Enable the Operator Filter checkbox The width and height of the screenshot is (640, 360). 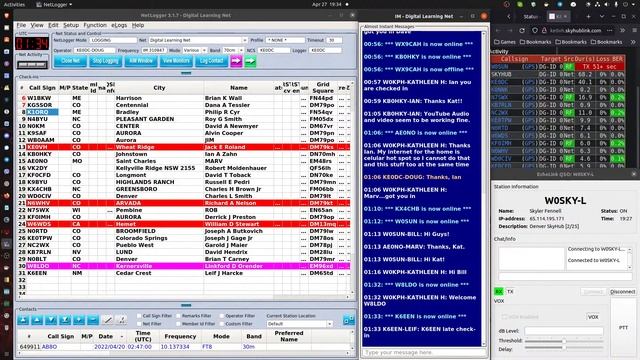(x=222, y=316)
